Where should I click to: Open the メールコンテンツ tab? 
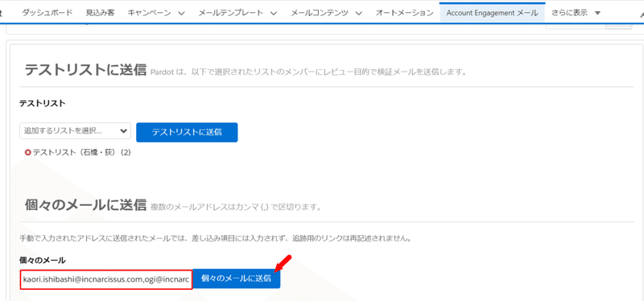coord(320,13)
